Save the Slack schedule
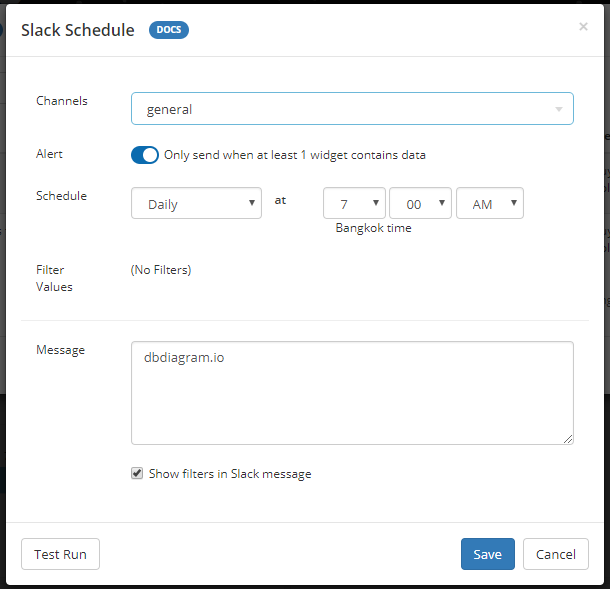The width and height of the screenshot is (610, 589). 487,554
